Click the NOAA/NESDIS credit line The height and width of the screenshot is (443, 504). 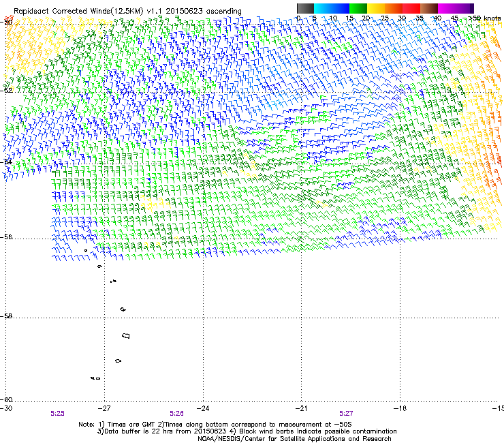(x=294, y=439)
